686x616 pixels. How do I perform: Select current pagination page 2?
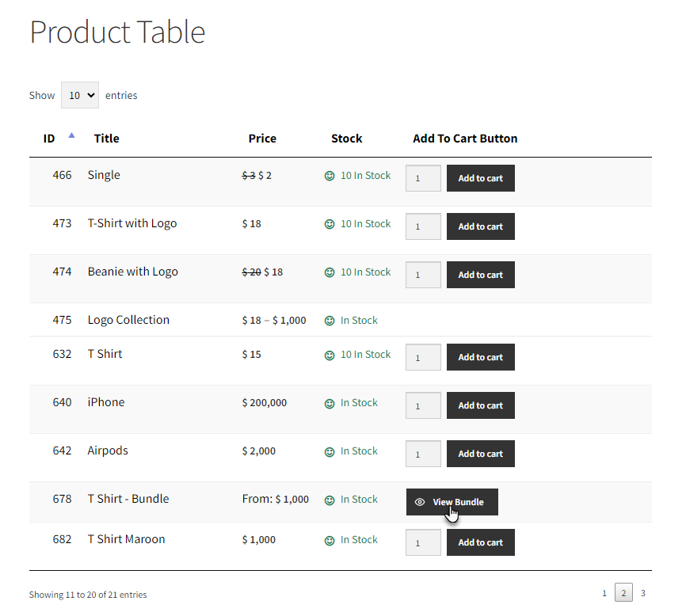pyautogui.click(x=623, y=593)
